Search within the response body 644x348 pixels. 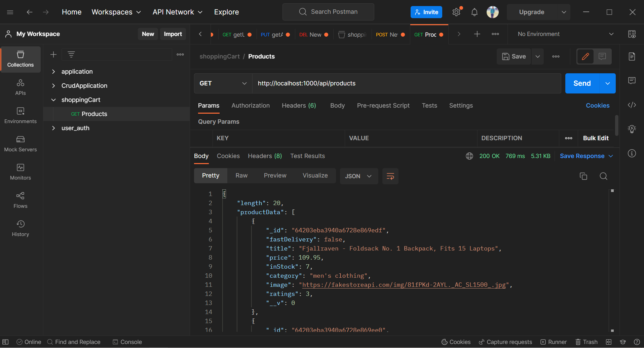coord(604,176)
